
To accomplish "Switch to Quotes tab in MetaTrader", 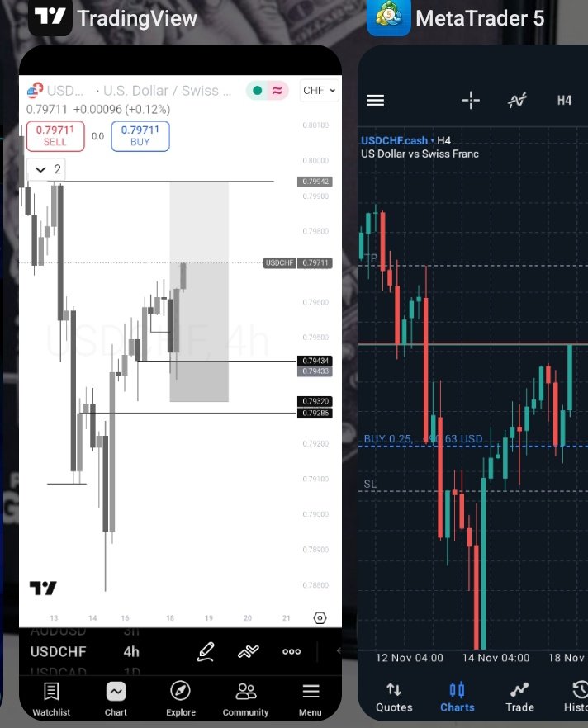I will tap(394, 697).
